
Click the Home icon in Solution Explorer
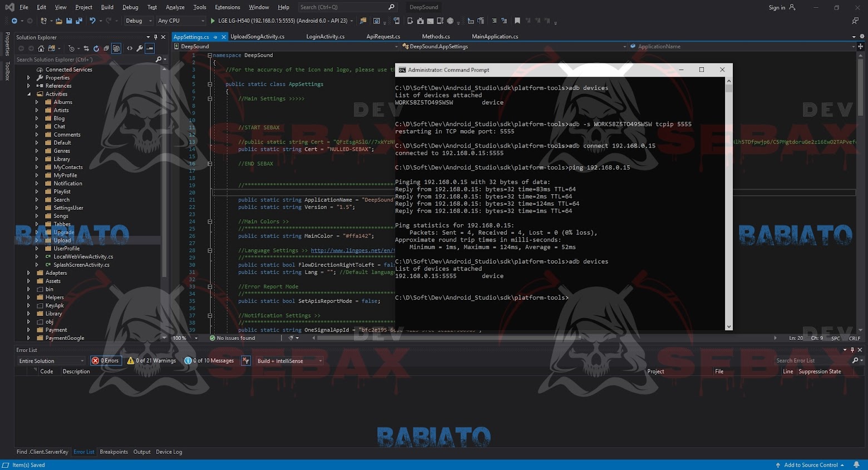tap(41, 48)
